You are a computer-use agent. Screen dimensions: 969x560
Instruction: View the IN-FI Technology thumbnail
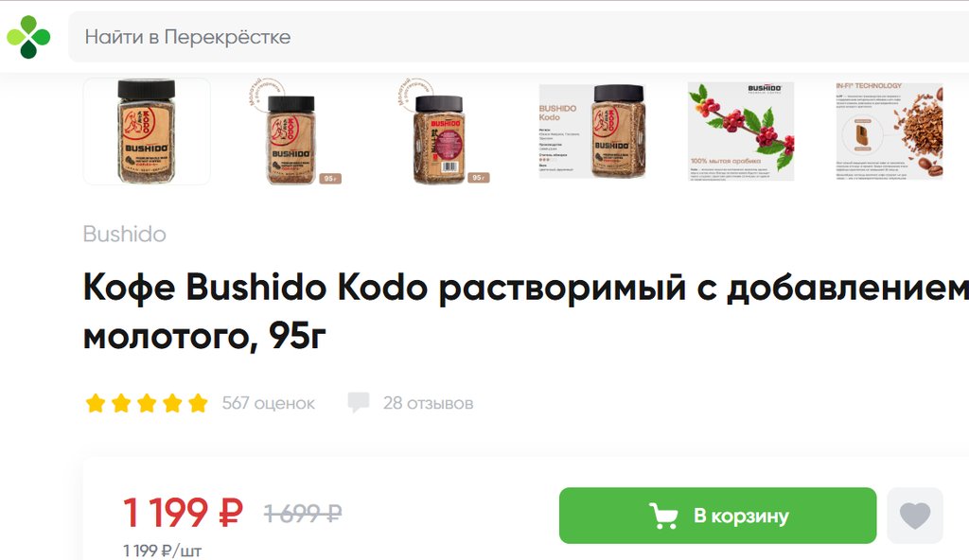click(x=890, y=131)
